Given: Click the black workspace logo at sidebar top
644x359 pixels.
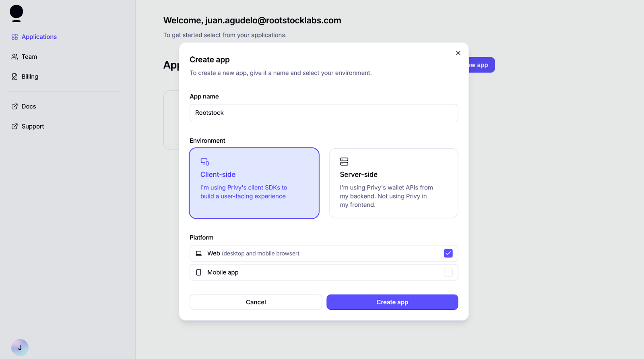Looking at the screenshot, I should coord(16,11).
